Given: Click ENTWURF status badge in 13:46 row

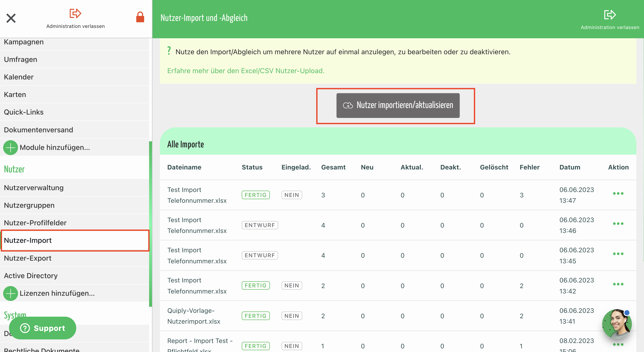Looking at the screenshot, I should [x=260, y=225].
